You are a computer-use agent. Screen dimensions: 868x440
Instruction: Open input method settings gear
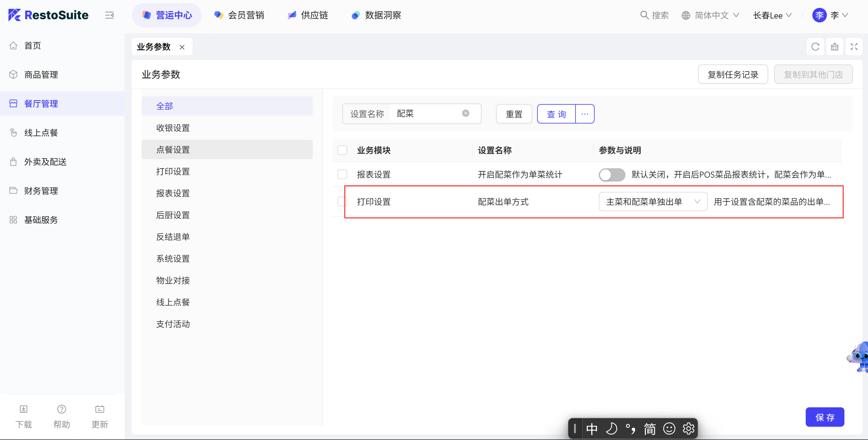(x=688, y=429)
